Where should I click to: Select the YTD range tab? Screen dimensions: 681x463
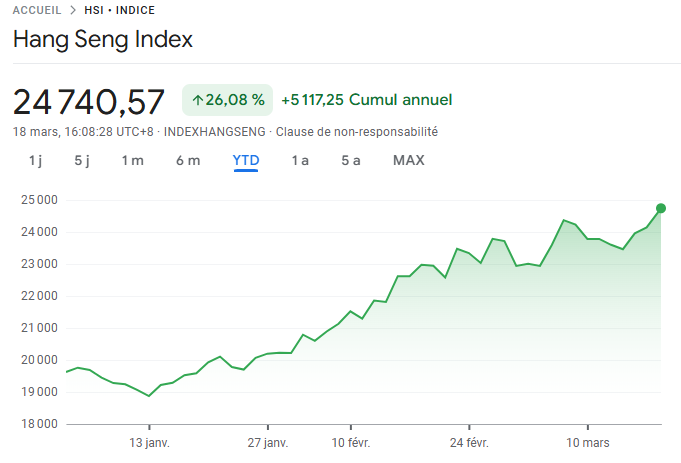pyautogui.click(x=246, y=161)
